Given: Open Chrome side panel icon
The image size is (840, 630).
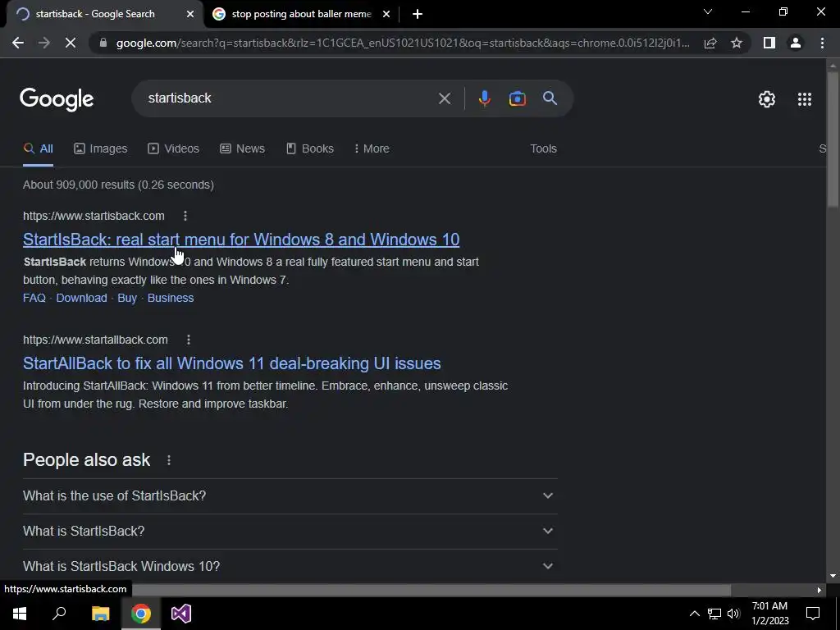Looking at the screenshot, I should [x=769, y=43].
